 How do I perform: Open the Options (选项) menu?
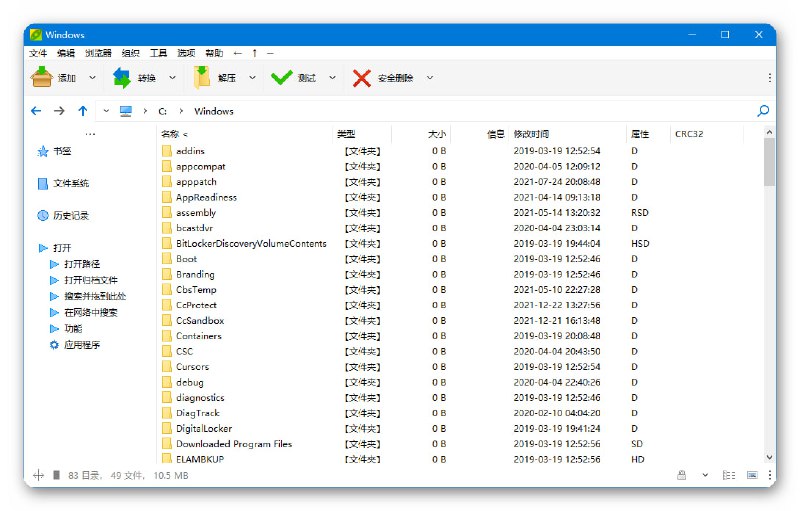coord(186,53)
